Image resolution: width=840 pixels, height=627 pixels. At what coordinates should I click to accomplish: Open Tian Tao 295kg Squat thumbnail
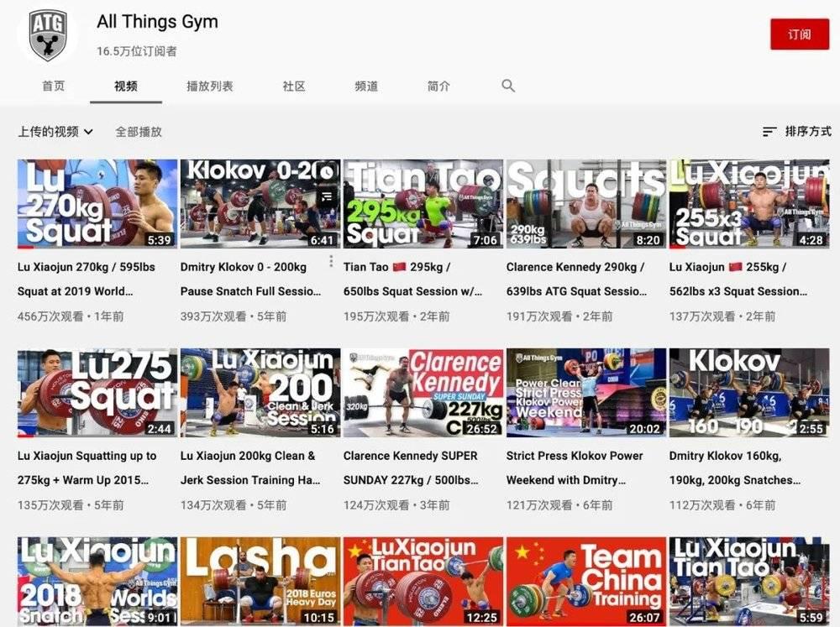tap(423, 203)
